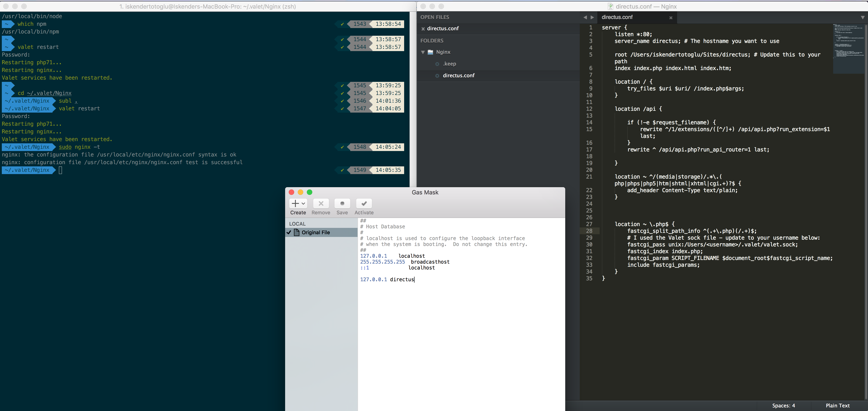Click the terminal prompt cursor
The width and height of the screenshot is (868, 411).
pos(61,170)
